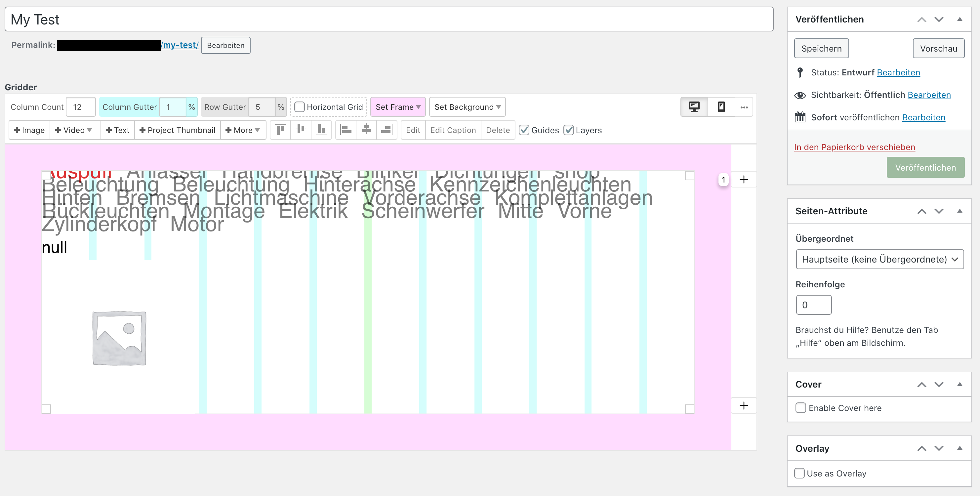
Task: Click the Speichern button
Action: click(x=821, y=48)
